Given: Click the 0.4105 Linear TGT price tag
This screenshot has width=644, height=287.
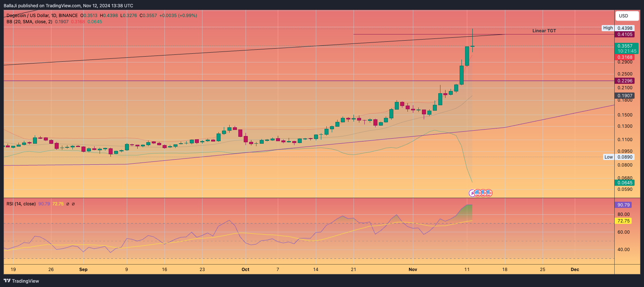Looking at the screenshot, I should tap(625, 34).
